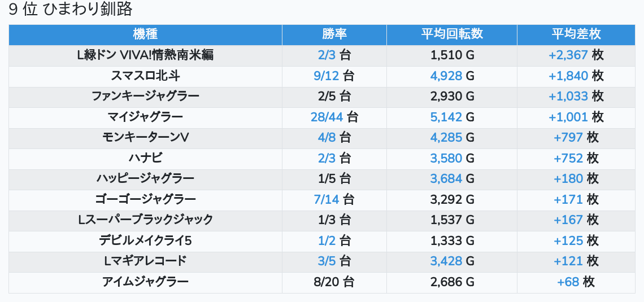Click the 5,142 G average spins value
The height and width of the screenshot is (302, 644).
point(446,117)
